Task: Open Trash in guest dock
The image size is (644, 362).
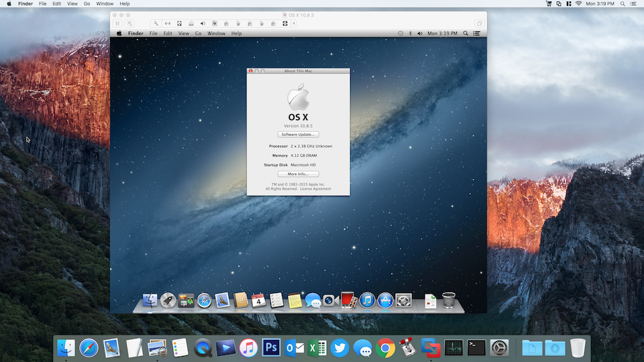Action: (x=449, y=300)
